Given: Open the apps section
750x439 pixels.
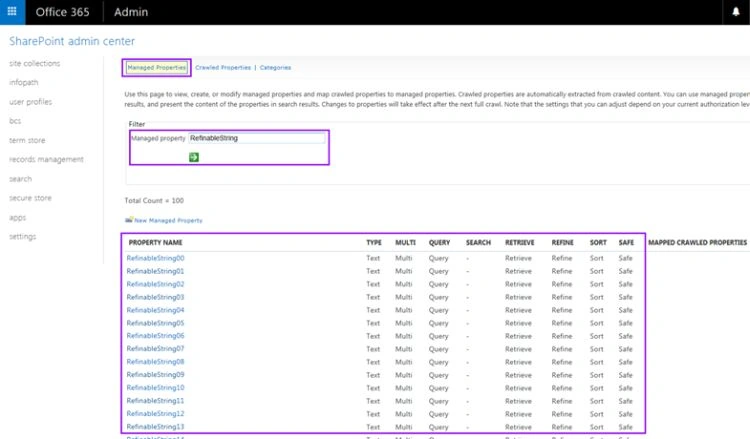Looking at the screenshot, I should (x=17, y=218).
